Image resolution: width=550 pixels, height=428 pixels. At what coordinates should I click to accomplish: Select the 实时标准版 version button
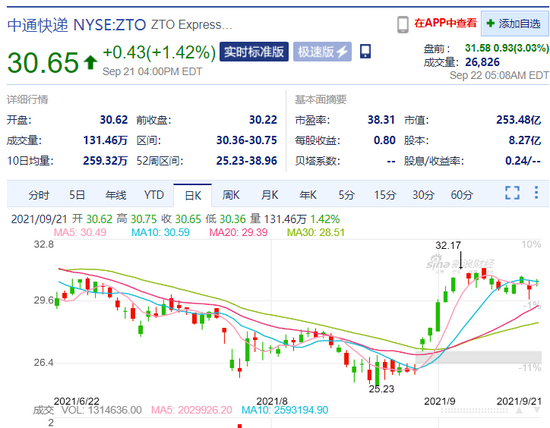[x=254, y=52]
